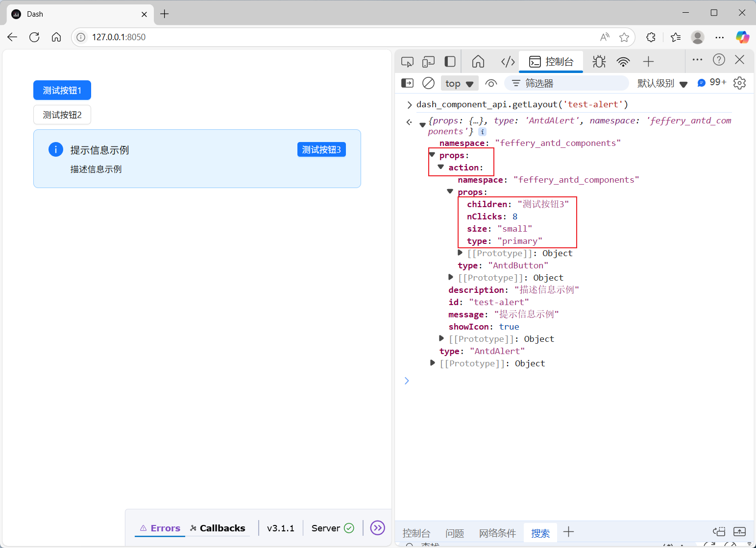Toggle the console sidebar icon
This screenshot has width=756, height=548.
point(408,83)
